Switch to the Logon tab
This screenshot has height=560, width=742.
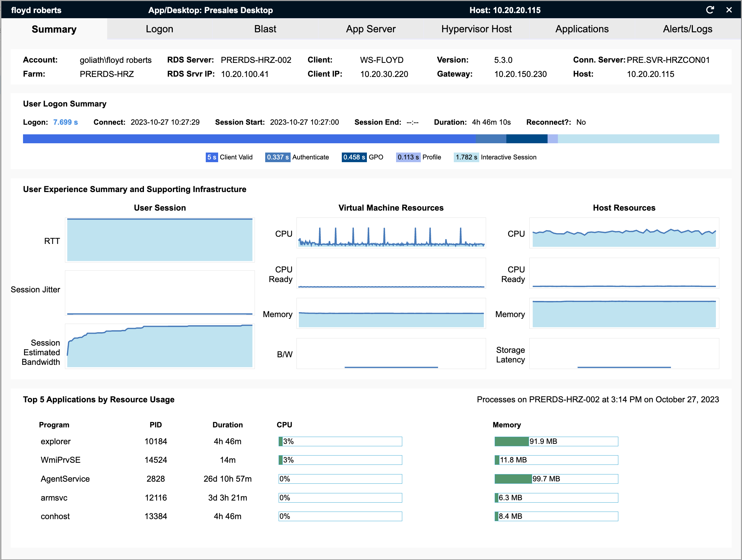pos(159,29)
